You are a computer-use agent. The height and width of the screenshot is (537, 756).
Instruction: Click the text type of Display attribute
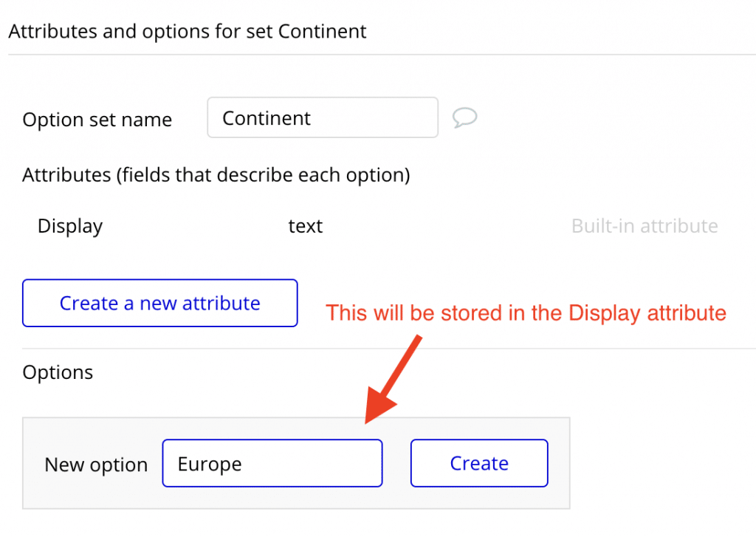[x=306, y=226]
